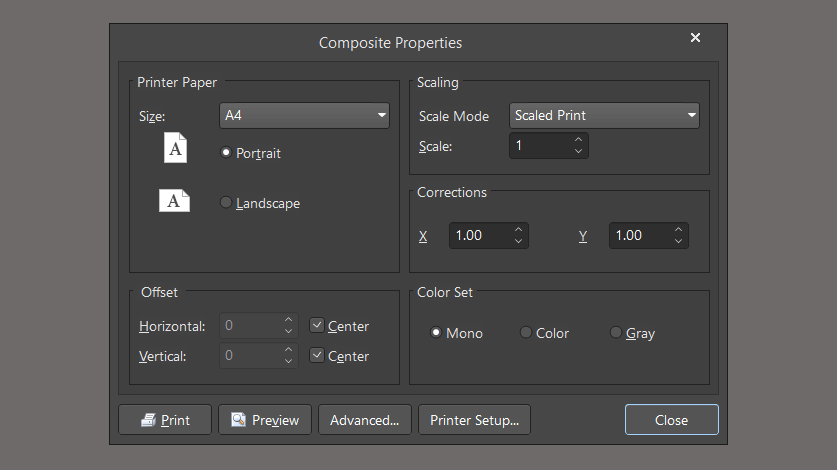
Task: Click the landscape page orientation icon
Action: point(174,200)
